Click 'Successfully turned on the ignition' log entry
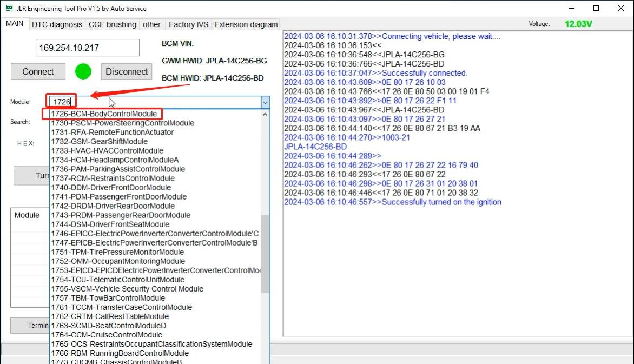The height and width of the screenshot is (364, 634). (x=393, y=202)
